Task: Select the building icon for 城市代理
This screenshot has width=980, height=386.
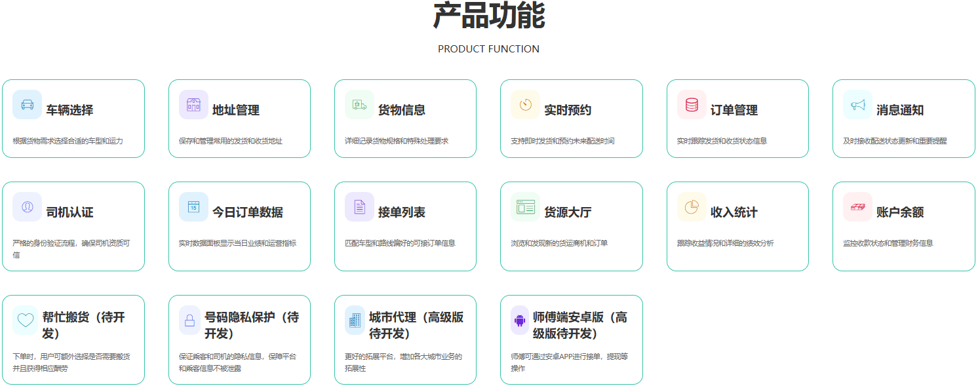Action: (355, 320)
